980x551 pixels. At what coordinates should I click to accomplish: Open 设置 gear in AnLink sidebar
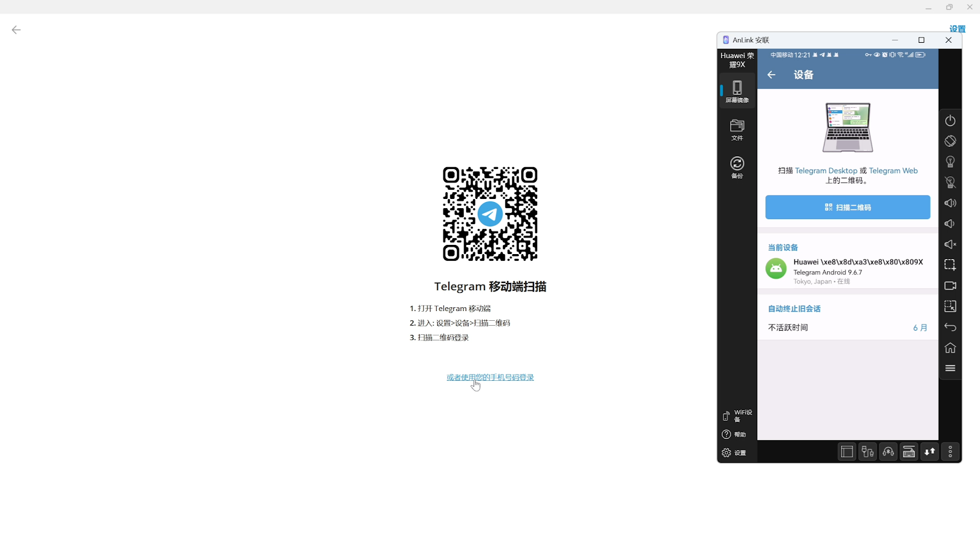click(x=734, y=453)
